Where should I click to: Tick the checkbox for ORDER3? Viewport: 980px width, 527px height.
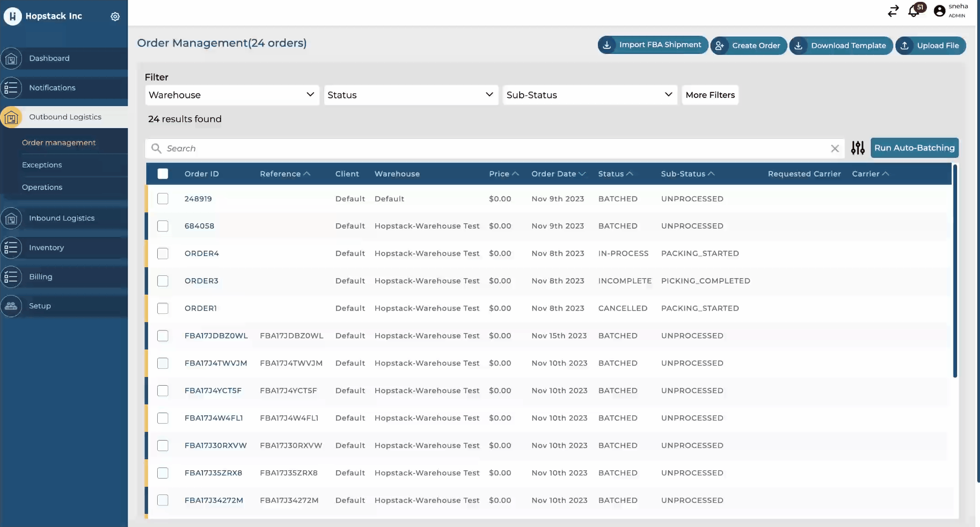point(163,281)
